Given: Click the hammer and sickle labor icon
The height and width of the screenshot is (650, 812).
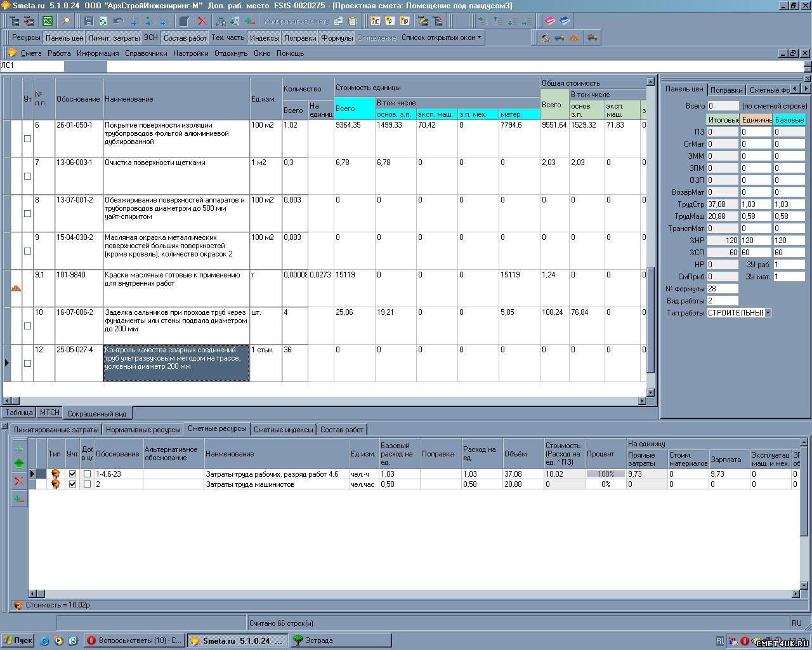Looking at the screenshot, I should click(545, 38).
